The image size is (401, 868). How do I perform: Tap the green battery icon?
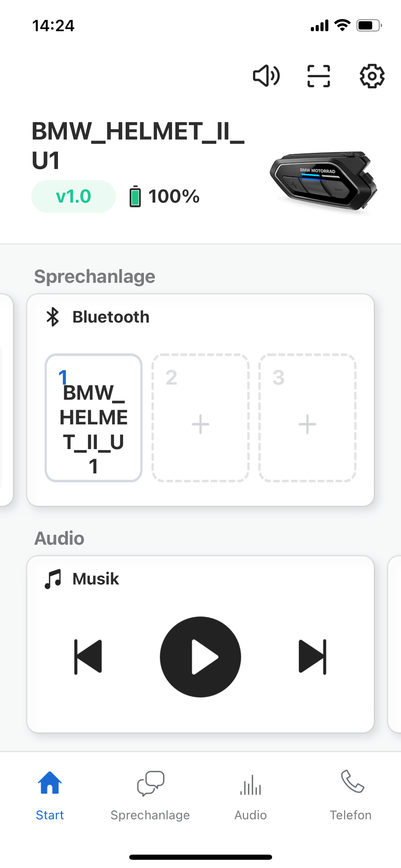coord(135,196)
